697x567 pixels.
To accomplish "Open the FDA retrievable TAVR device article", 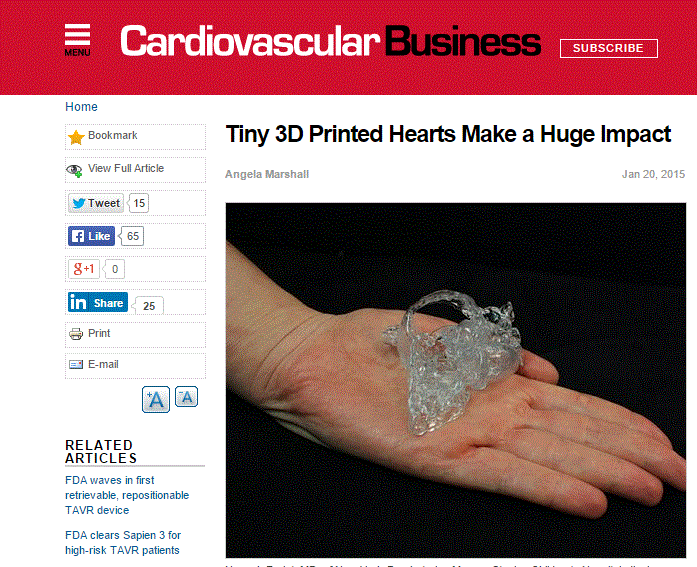I will 127,495.
